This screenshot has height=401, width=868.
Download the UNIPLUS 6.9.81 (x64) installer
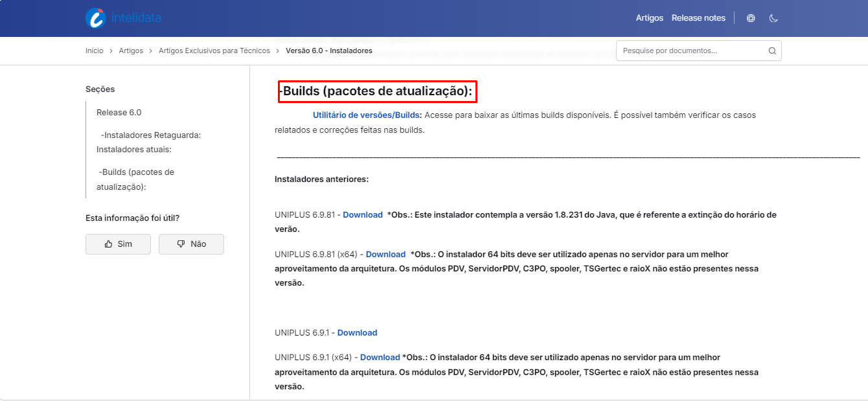pyautogui.click(x=385, y=255)
